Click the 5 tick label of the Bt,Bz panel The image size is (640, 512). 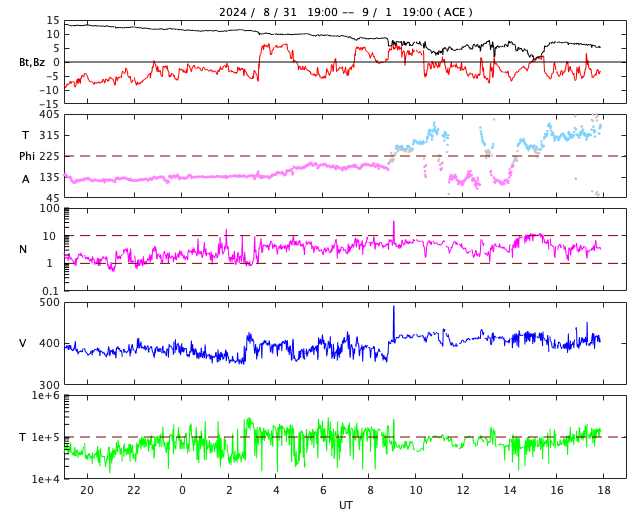(x=56, y=48)
